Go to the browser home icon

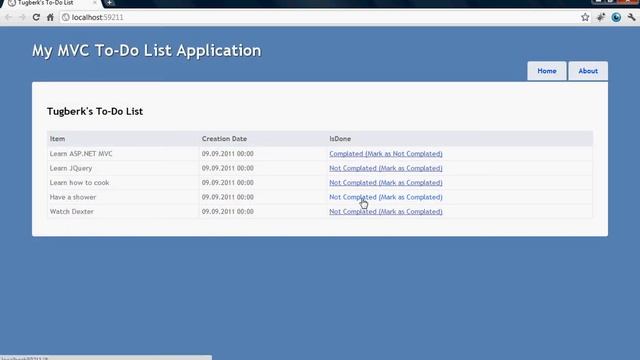50,17
